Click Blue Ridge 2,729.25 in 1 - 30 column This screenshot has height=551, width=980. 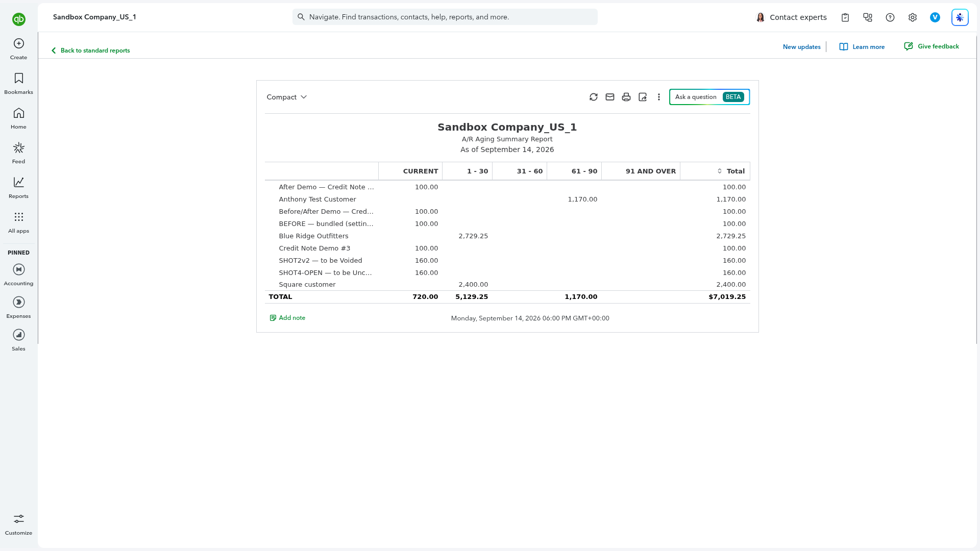473,236
